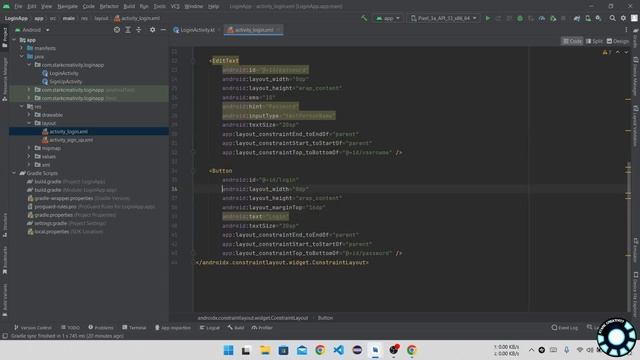
Task: Open the Mail app from the taskbar
Action: tap(302, 350)
